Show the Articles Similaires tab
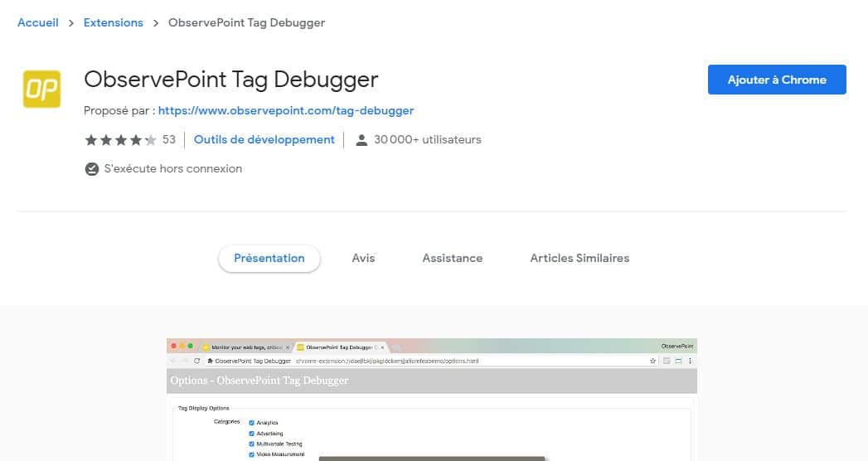 [x=579, y=258]
